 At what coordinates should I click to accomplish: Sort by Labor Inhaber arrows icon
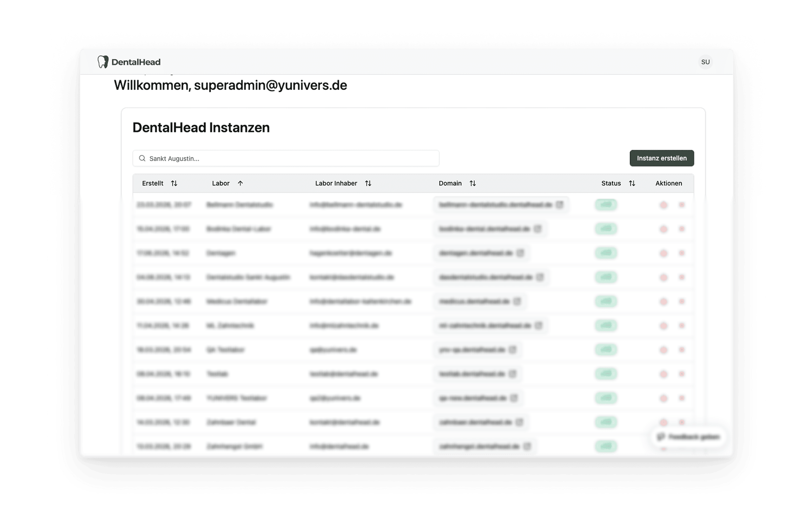click(x=368, y=183)
